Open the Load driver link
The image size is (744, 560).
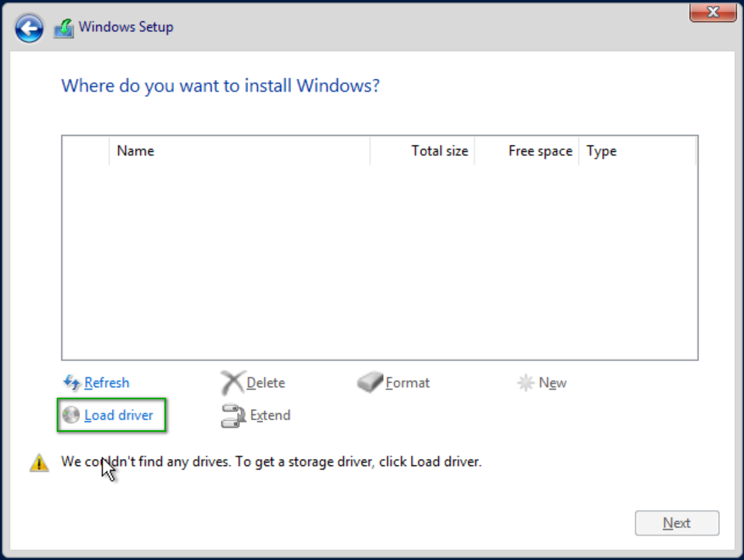pos(119,415)
